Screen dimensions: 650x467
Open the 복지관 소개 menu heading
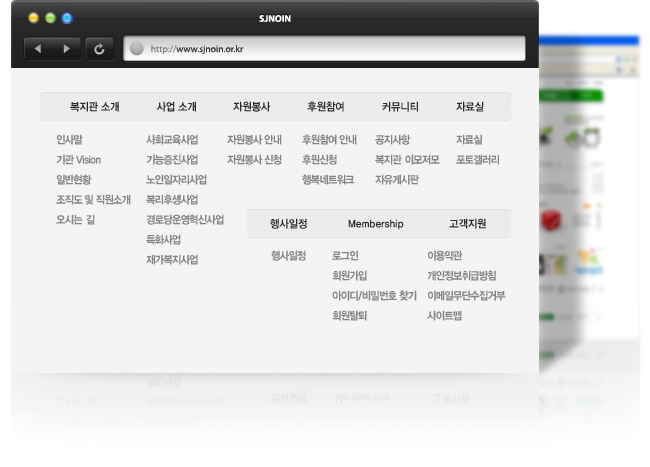[95, 107]
